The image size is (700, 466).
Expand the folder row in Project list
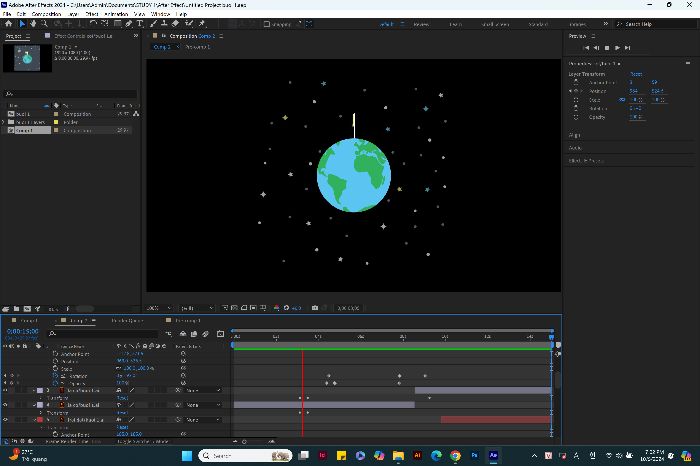click(x=4, y=122)
